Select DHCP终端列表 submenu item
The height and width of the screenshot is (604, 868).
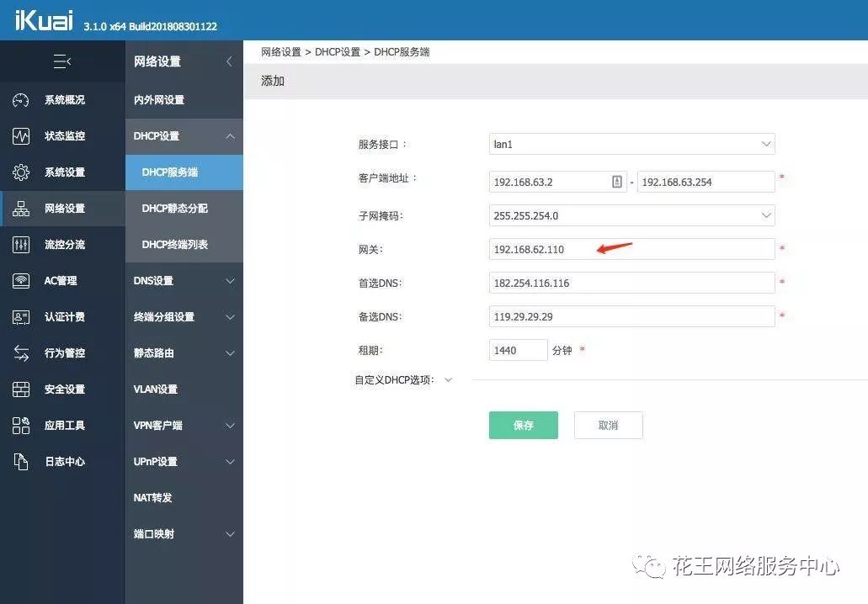click(x=184, y=245)
